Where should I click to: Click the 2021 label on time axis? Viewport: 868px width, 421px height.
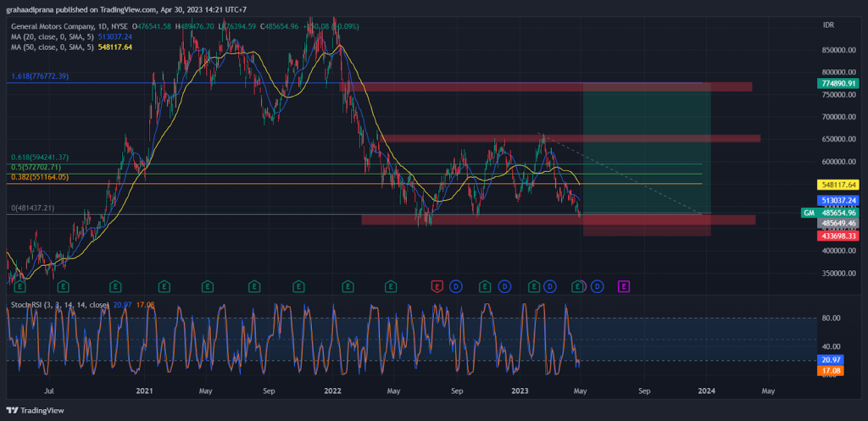coord(144,391)
